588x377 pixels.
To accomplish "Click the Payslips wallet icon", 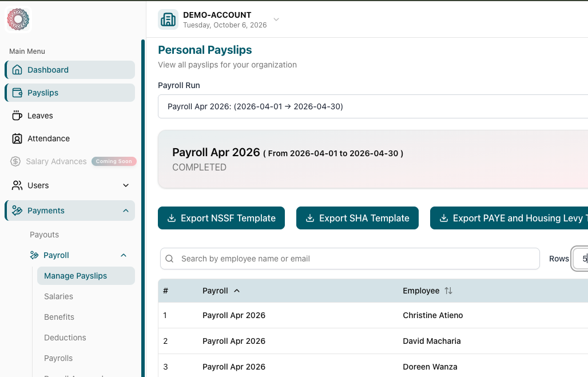I will click(x=17, y=93).
